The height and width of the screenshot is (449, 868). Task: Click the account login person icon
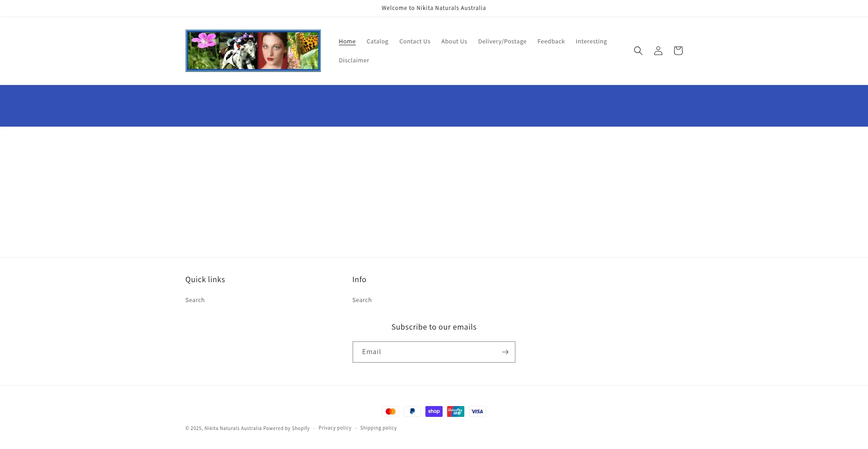pyautogui.click(x=658, y=51)
